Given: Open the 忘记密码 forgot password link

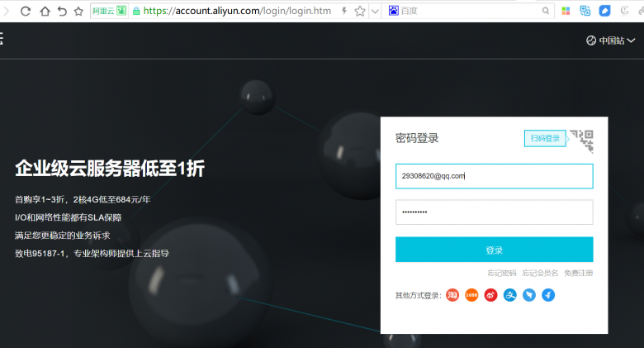Looking at the screenshot, I should click(501, 273).
